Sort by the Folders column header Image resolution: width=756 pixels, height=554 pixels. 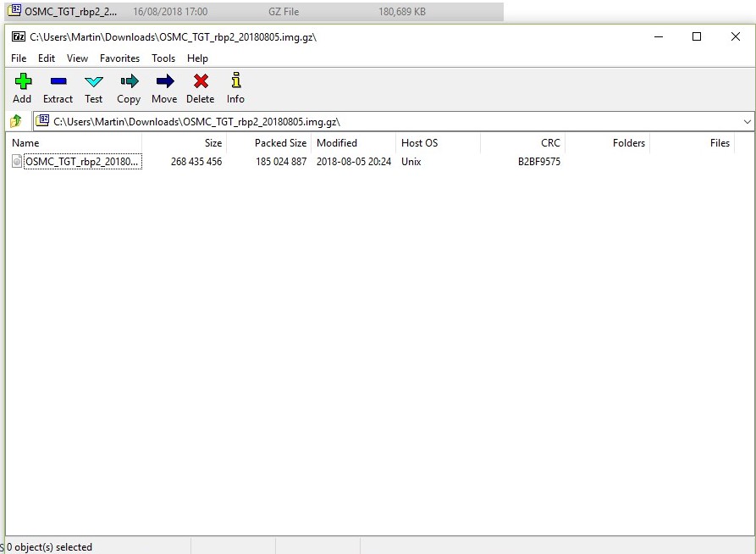(608, 143)
